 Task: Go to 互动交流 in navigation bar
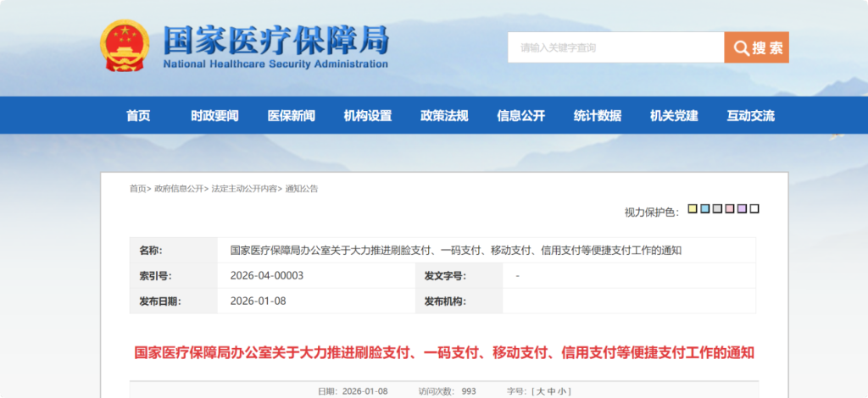coord(750,116)
